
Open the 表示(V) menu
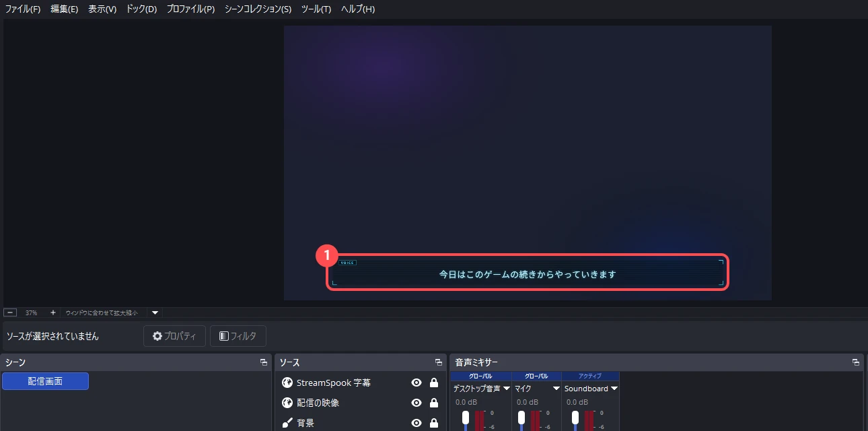tap(102, 9)
